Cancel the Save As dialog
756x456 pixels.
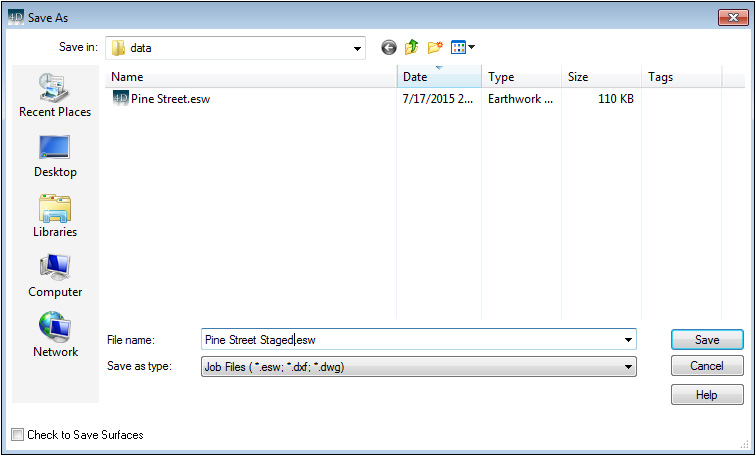[x=707, y=367]
